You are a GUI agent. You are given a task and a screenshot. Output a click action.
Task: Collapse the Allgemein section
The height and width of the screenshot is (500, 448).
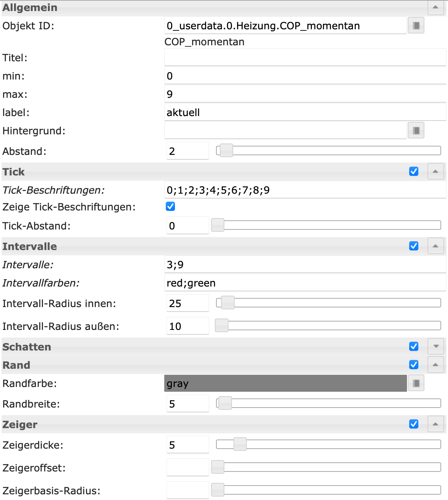(x=435, y=7)
